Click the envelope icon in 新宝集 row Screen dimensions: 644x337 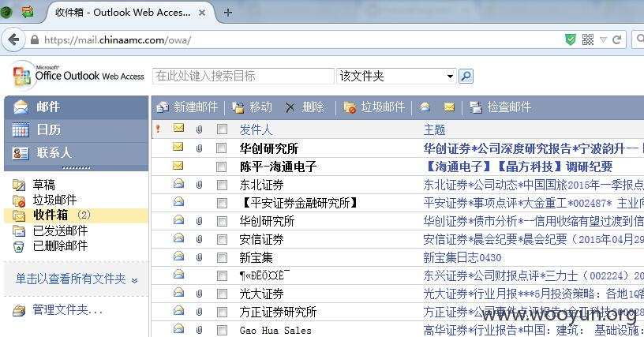tap(178, 256)
